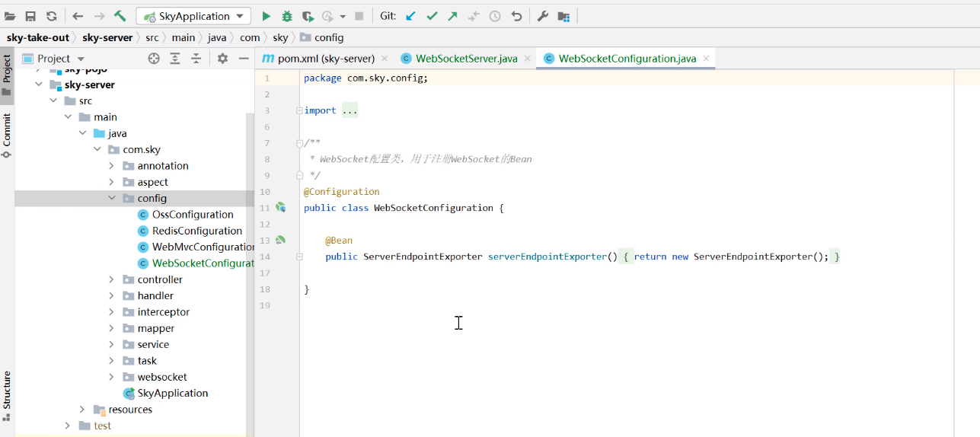The width and height of the screenshot is (980, 437).
Task: Hide the Project panel with minus icon
Action: point(244,59)
